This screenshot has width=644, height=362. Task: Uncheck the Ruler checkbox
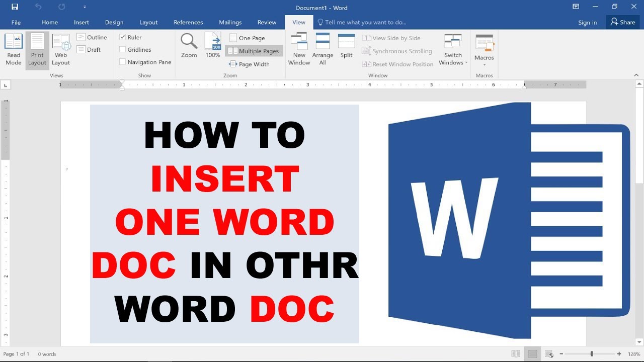coord(123,37)
